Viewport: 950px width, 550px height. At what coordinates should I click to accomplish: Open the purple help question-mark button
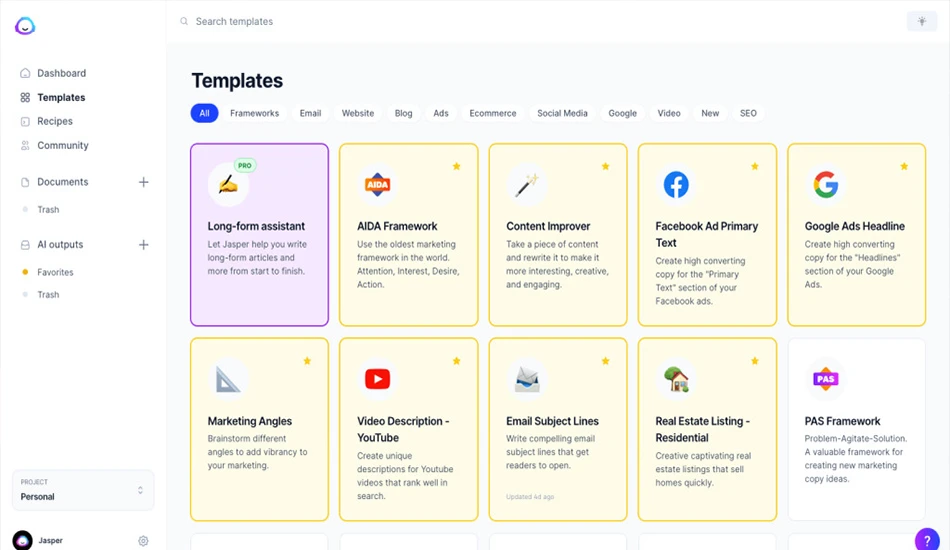[x=927, y=540]
